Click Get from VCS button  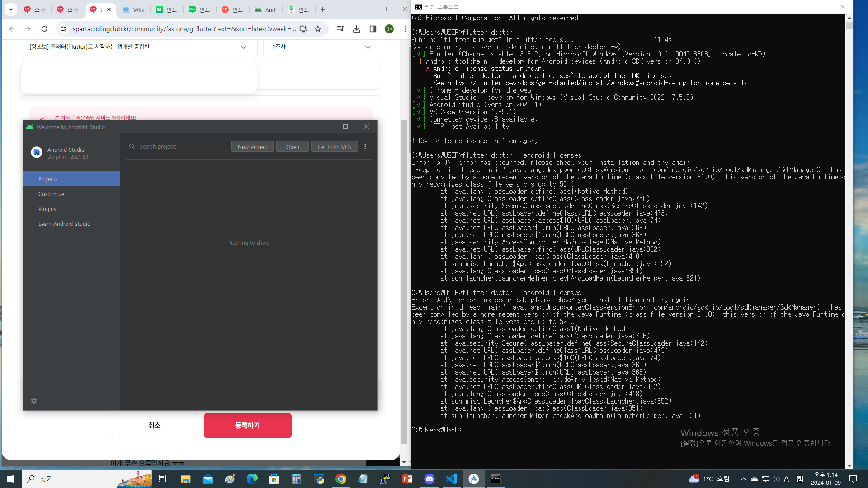coord(335,147)
